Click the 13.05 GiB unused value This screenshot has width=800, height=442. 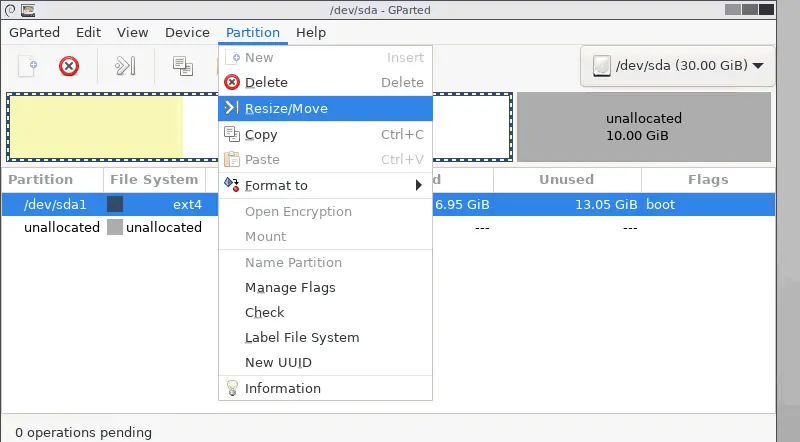pyautogui.click(x=606, y=204)
